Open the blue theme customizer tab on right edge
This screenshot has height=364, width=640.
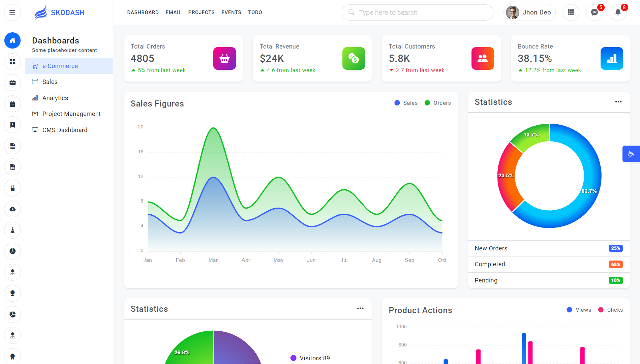click(x=631, y=154)
